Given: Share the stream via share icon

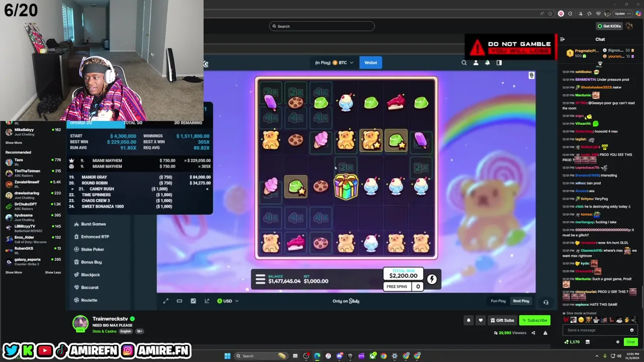Looking at the screenshot, I should point(533,333).
